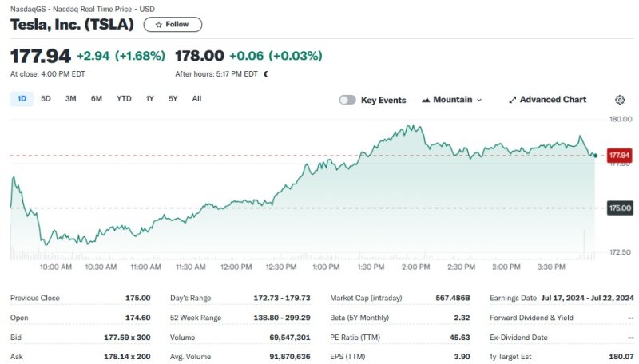Follow Tesla, Inc. (TSLA)
639x364 pixels.
pos(173,25)
